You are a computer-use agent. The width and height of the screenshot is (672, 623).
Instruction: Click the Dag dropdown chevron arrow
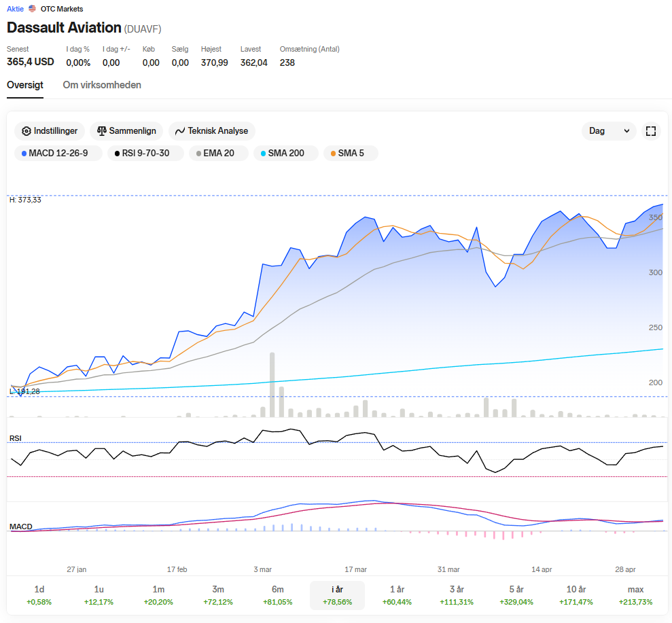626,131
